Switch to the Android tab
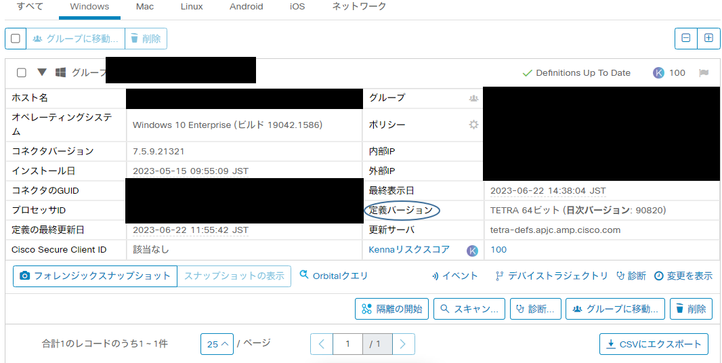Screen dimensions: 722x363 tap(246, 7)
